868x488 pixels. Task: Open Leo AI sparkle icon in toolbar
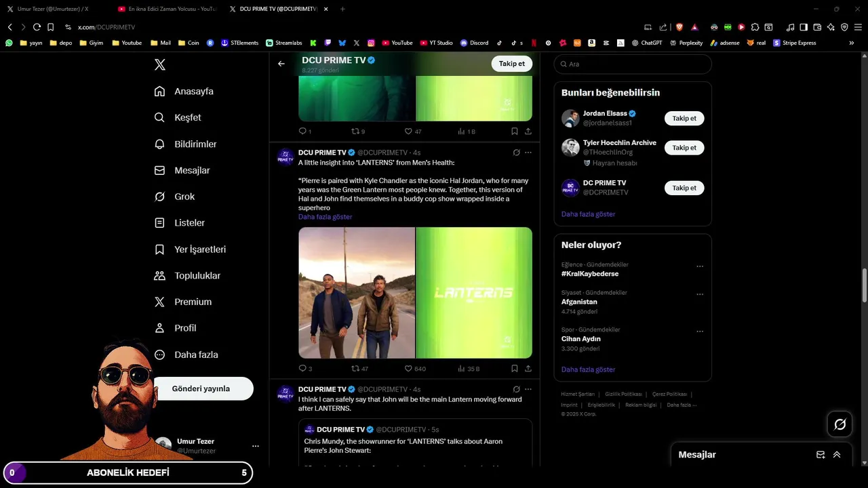pyautogui.click(x=831, y=27)
